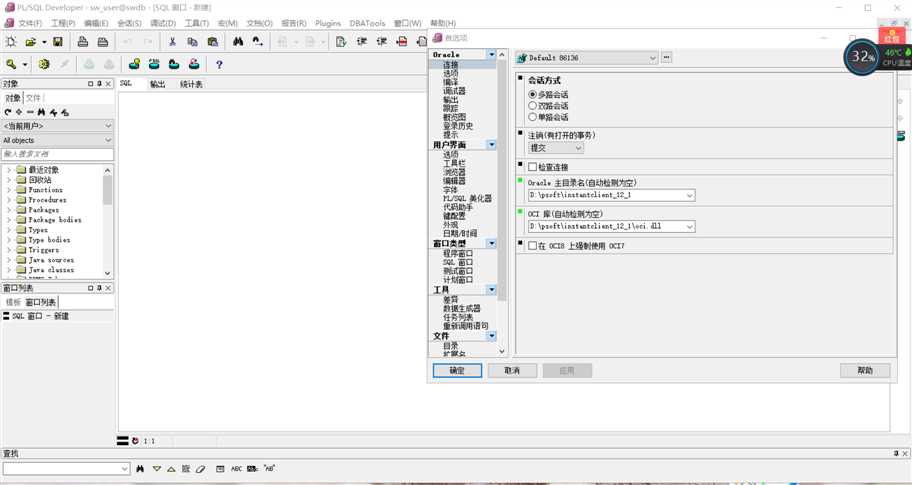
Task: Click the eraser icon in search bar
Action: (201, 468)
